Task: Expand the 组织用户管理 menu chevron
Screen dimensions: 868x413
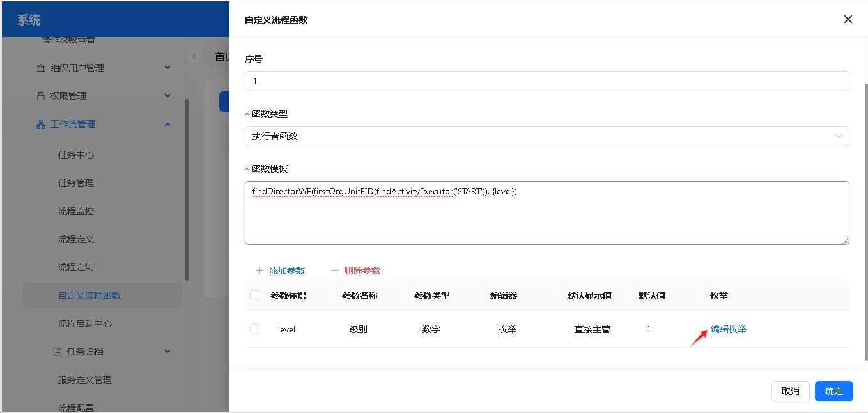Action: point(167,68)
